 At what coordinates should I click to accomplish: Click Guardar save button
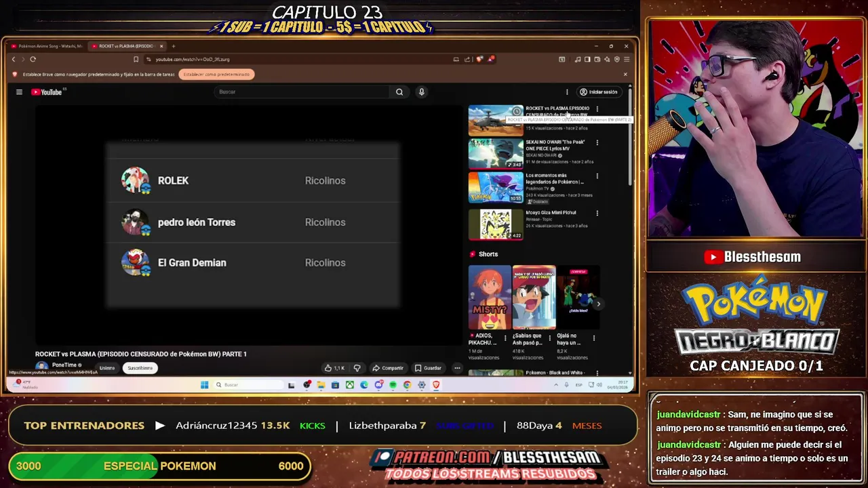tap(428, 368)
